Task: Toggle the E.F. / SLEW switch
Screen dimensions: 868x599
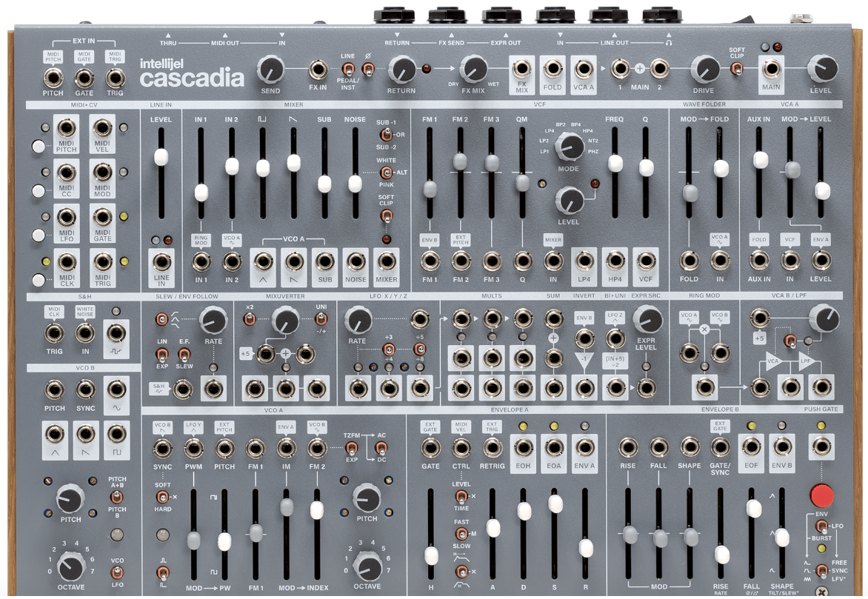Action: coord(184,355)
